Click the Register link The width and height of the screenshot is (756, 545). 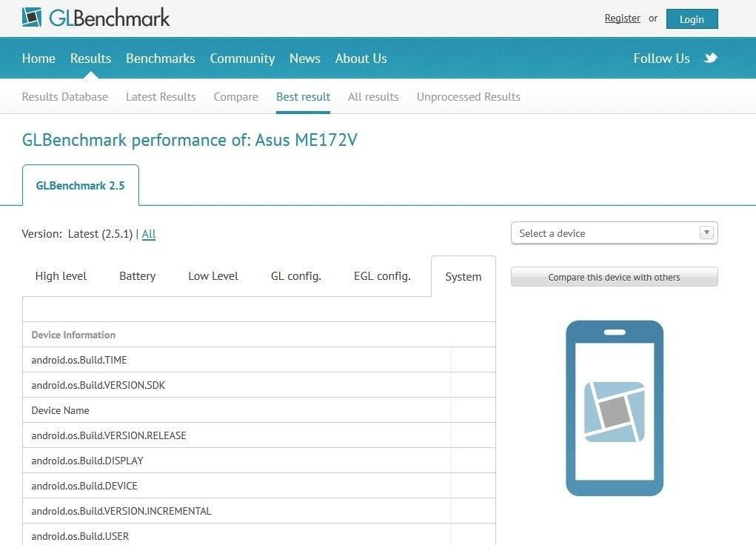pyautogui.click(x=623, y=19)
